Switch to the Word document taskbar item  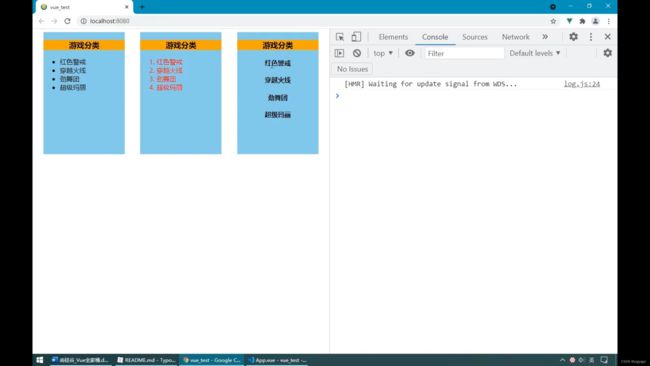point(80,360)
